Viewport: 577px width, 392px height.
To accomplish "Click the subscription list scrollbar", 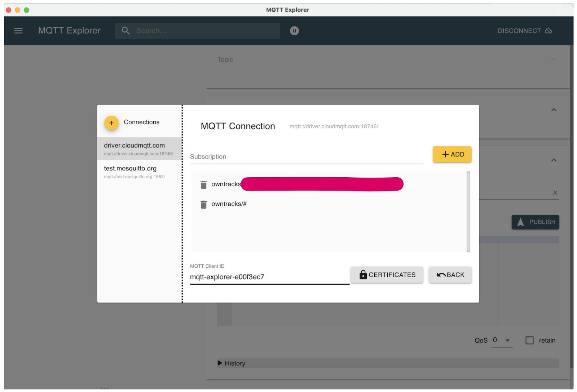I will 468,211.
